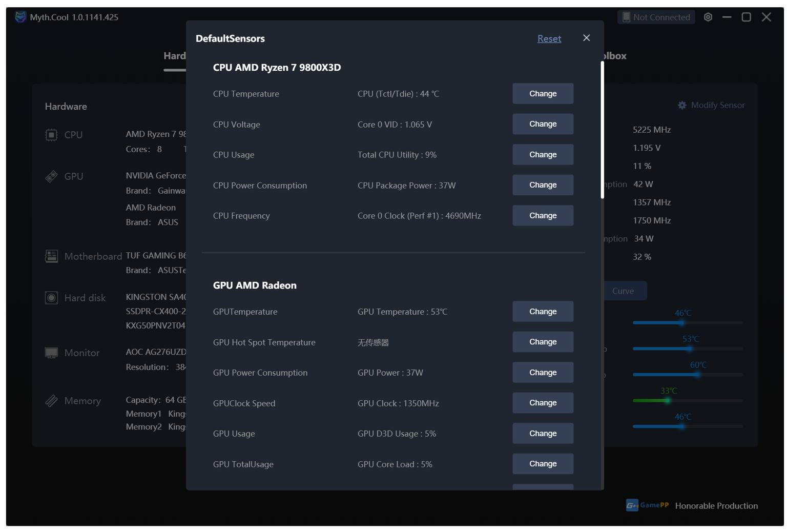Click 'Core 0 Clock (Perf #1) : 4690MHz' value
Screen dimensions: 787x532
pyautogui.click(x=419, y=216)
